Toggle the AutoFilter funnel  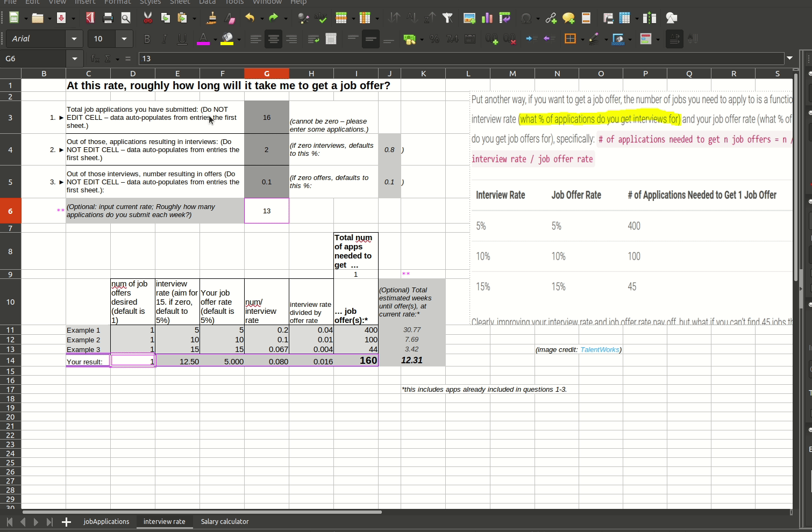click(x=447, y=18)
